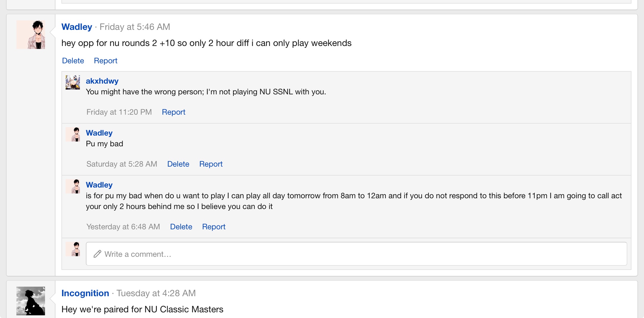644x318 pixels.
Task: Open Incognition's profile name link
Action: (x=85, y=293)
